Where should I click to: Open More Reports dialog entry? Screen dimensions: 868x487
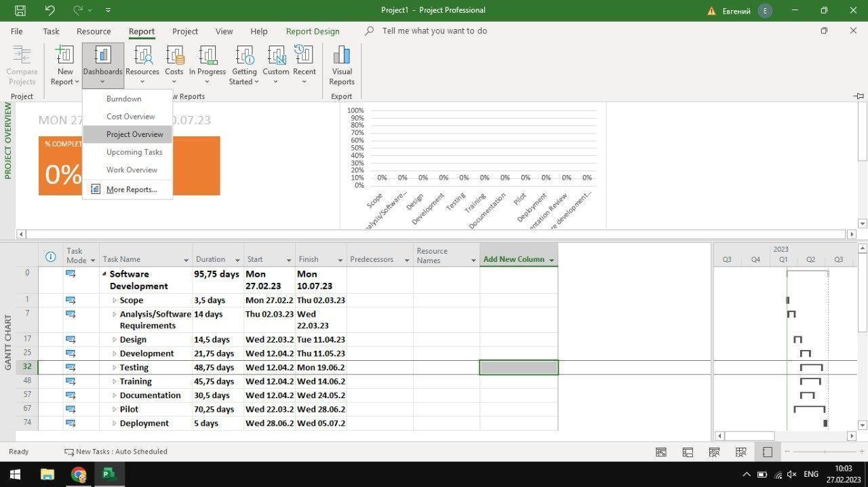coord(127,189)
